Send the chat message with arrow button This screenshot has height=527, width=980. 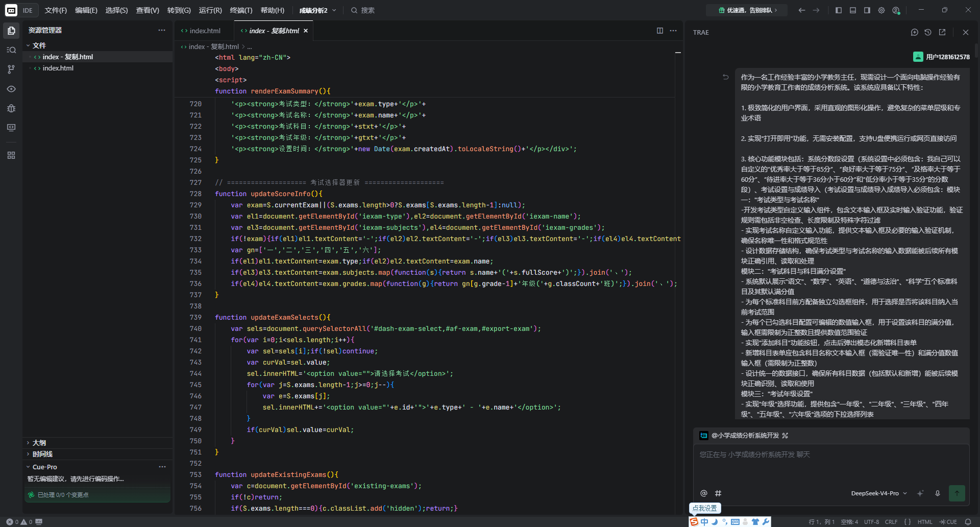click(x=957, y=493)
